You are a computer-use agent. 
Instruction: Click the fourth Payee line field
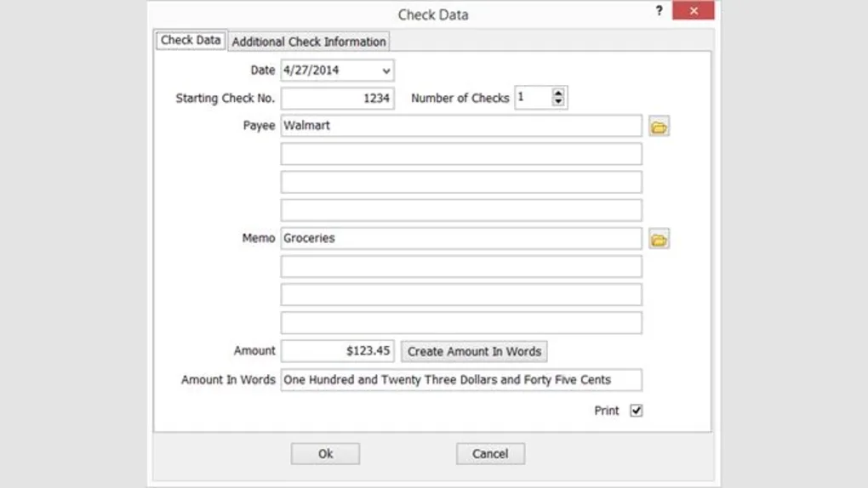coord(461,210)
